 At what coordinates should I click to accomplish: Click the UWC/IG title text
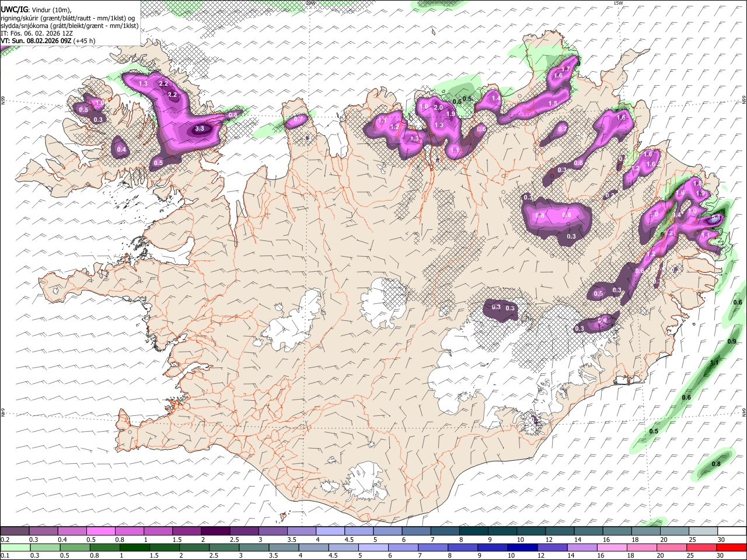pos(13,9)
